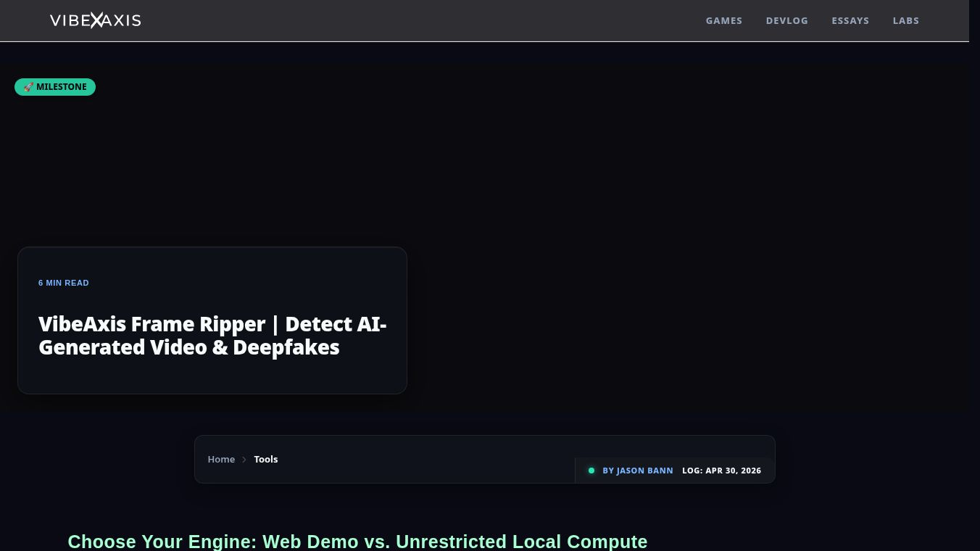Open the Devlog menu item
980x551 pixels.
[x=787, y=20]
